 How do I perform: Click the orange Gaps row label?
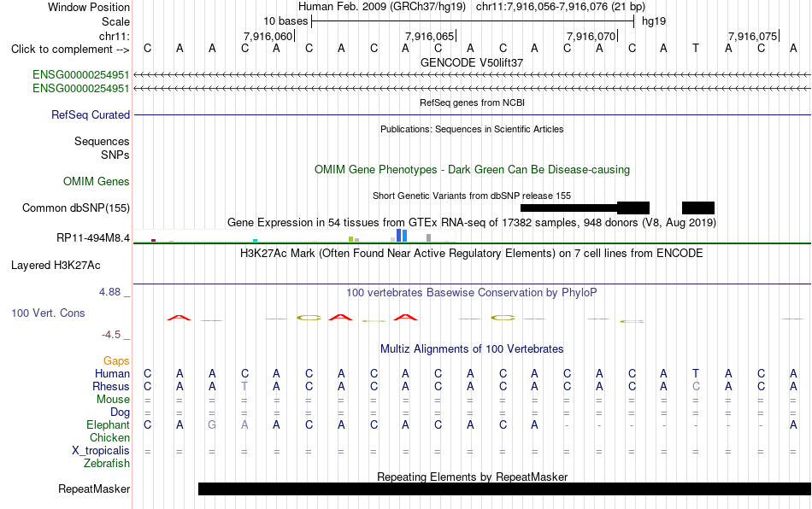pos(116,360)
